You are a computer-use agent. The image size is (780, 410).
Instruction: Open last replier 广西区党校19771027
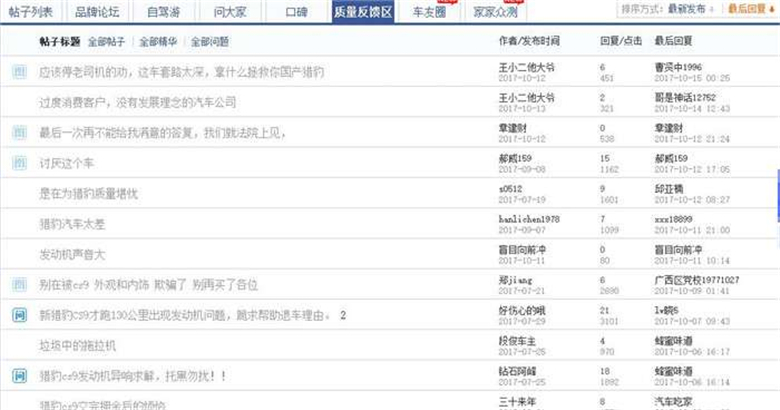tap(697, 280)
